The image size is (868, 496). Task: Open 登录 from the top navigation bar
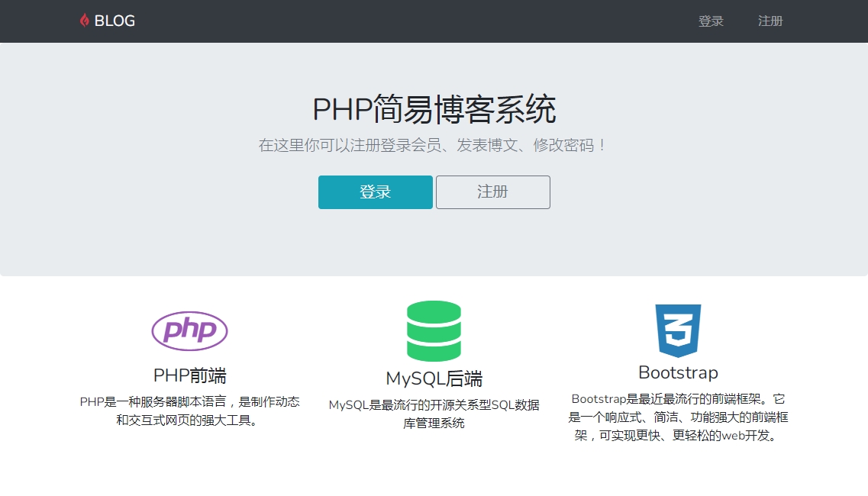pyautogui.click(x=711, y=21)
